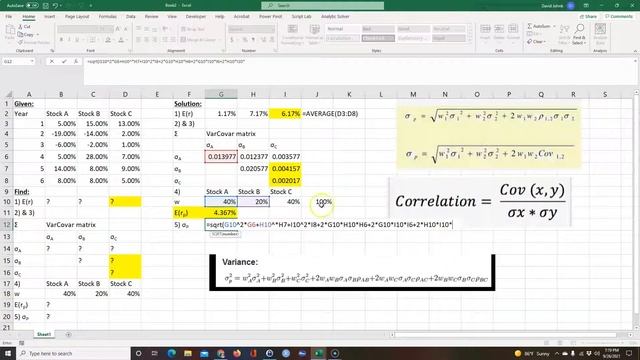This screenshot has width=640, height=360.
Task: Open Find & Select menu
Action: [x=579, y=34]
